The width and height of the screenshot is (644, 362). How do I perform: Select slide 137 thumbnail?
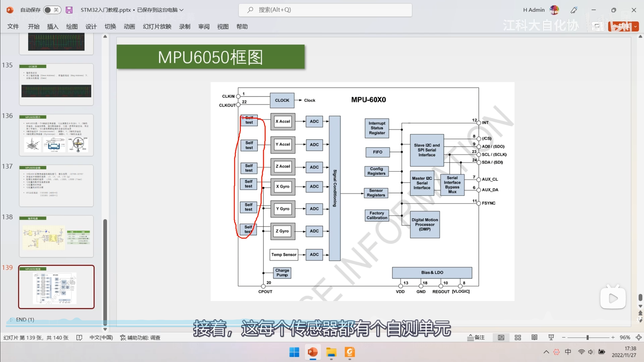pos(56,186)
